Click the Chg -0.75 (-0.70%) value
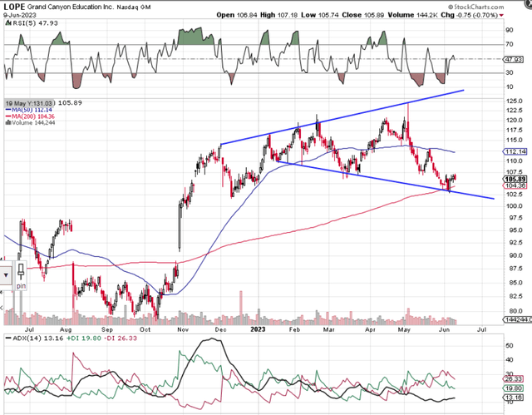This screenshot has height=415, width=532. (x=469, y=15)
